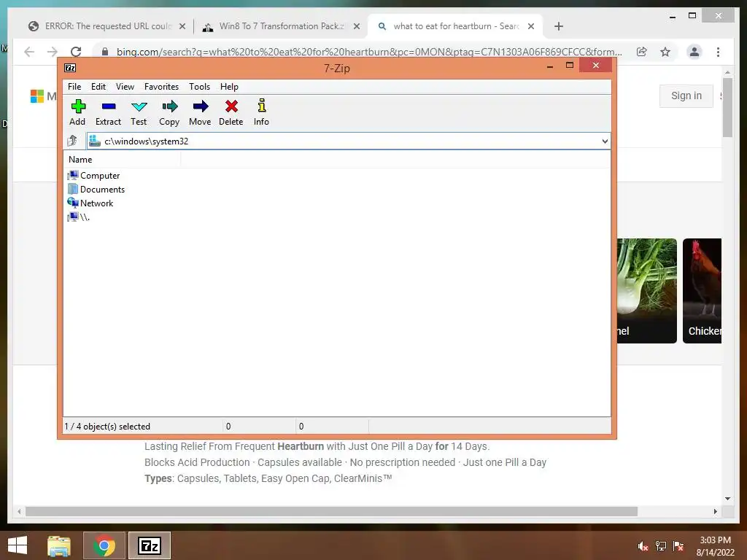Open the fennel image card
Viewport: 747px width, 560px height.
tap(647, 290)
